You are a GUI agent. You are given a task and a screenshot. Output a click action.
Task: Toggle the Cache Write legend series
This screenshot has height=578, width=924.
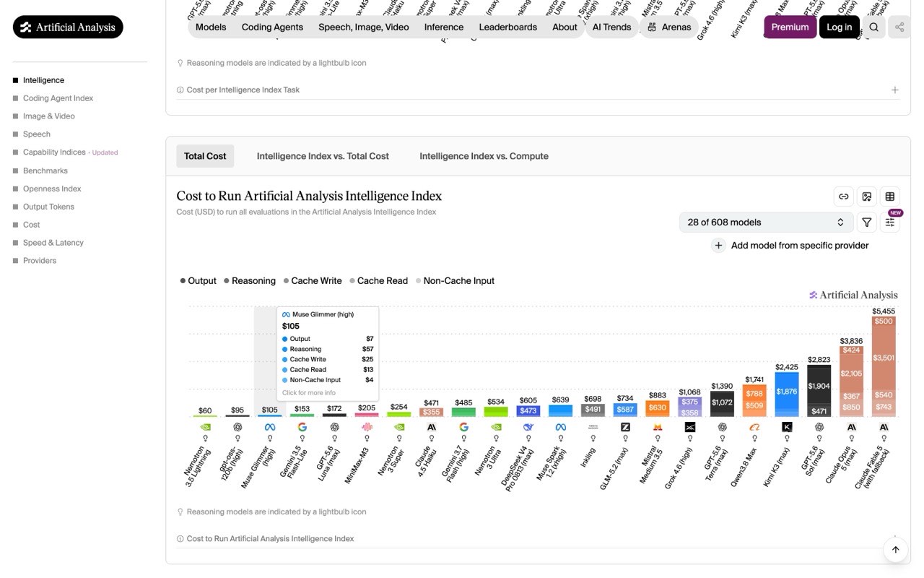point(312,280)
